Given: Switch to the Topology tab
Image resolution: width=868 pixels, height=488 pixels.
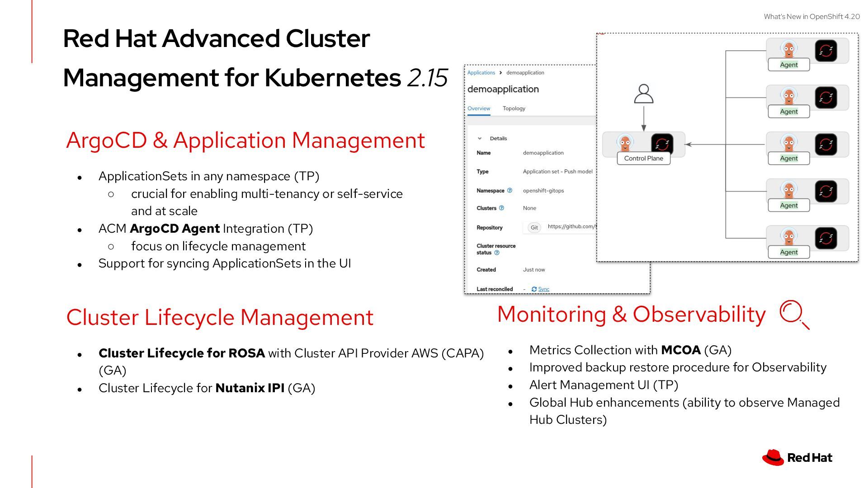Looking at the screenshot, I should pos(514,108).
